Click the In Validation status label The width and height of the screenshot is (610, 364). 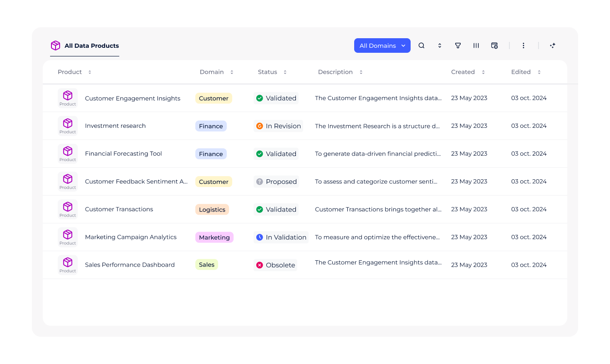tap(286, 237)
